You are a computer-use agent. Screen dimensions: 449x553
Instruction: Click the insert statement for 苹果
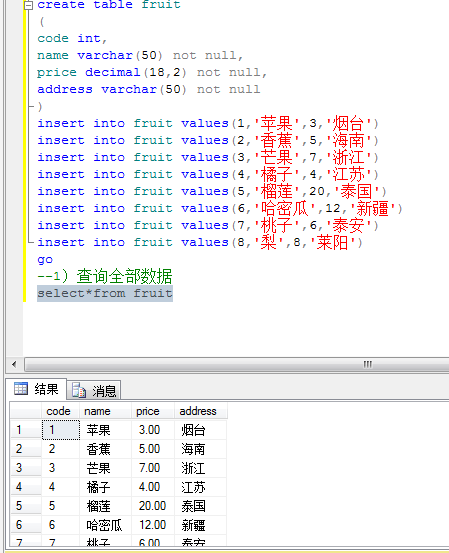(x=208, y=123)
